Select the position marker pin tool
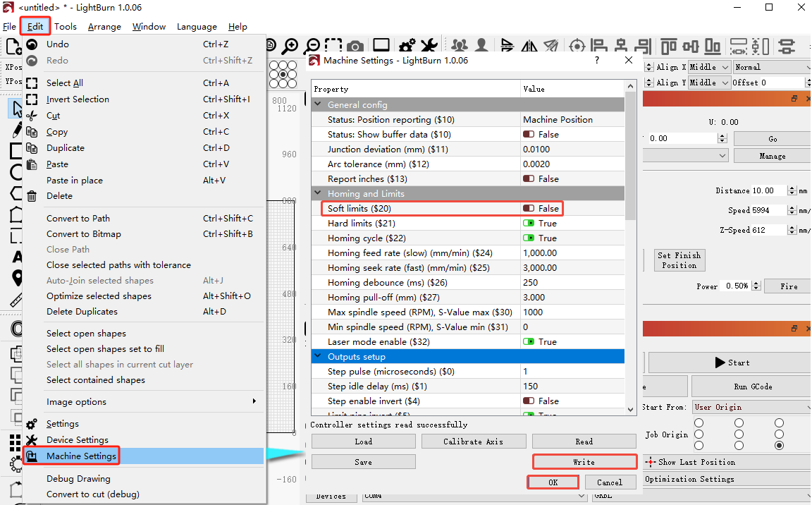 coord(17,278)
